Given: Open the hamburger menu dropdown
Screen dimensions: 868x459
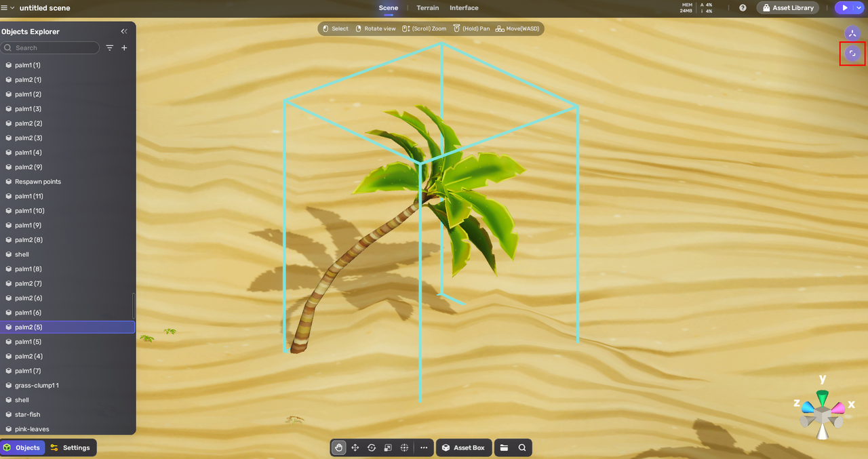Looking at the screenshot, I should (x=8, y=8).
